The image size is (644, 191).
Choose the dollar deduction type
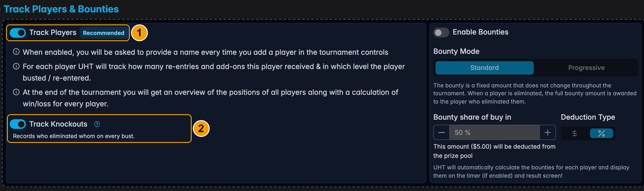(575, 133)
